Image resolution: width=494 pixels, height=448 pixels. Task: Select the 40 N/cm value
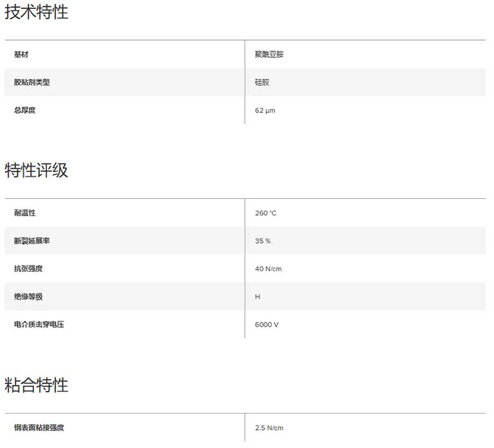(x=269, y=269)
